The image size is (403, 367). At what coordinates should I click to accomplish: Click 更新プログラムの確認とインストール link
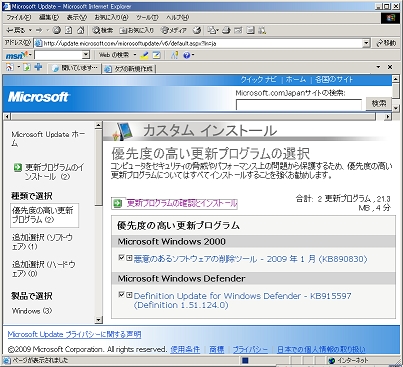click(182, 203)
